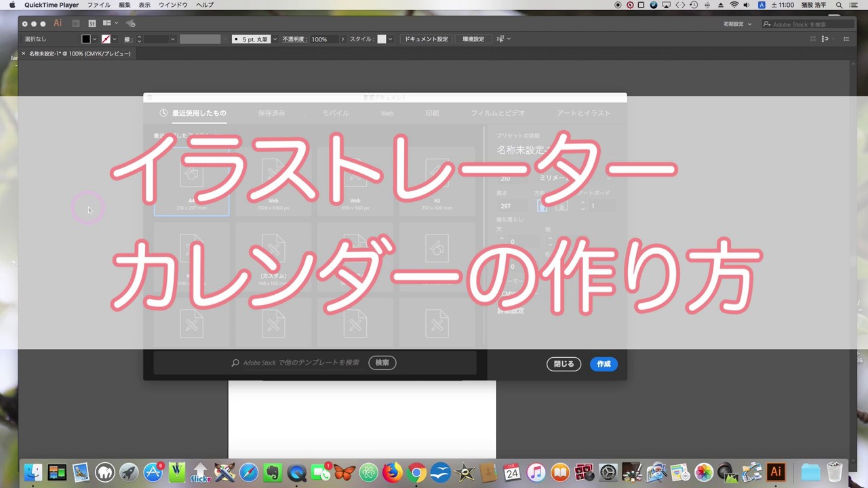Open the fill color swatch
This screenshot has width=868, height=488.
(86, 39)
